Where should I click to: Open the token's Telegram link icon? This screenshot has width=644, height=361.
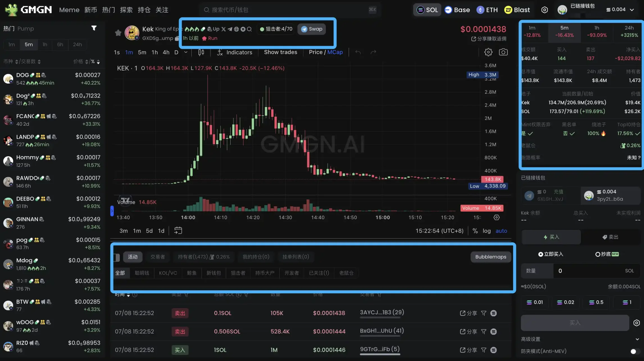coord(230,29)
